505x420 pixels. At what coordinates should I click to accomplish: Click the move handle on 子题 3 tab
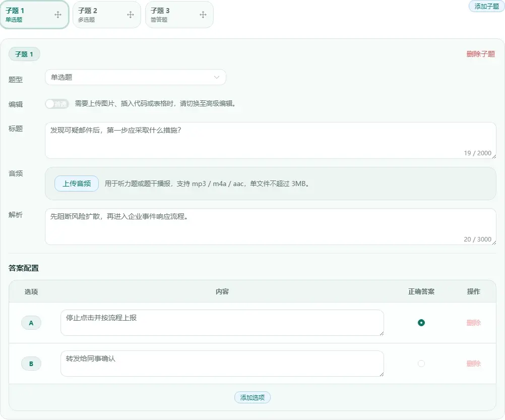(x=203, y=15)
